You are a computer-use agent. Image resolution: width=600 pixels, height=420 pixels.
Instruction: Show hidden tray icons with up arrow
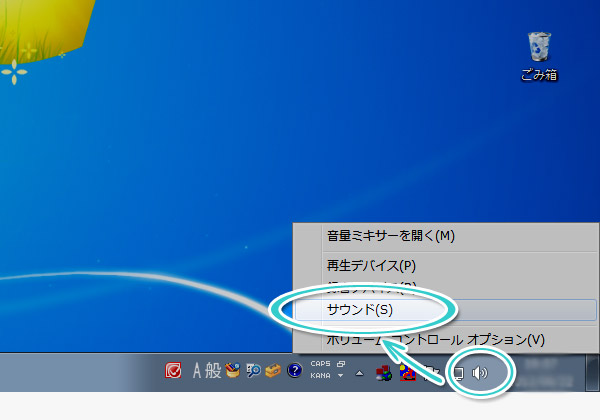(x=359, y=373)
